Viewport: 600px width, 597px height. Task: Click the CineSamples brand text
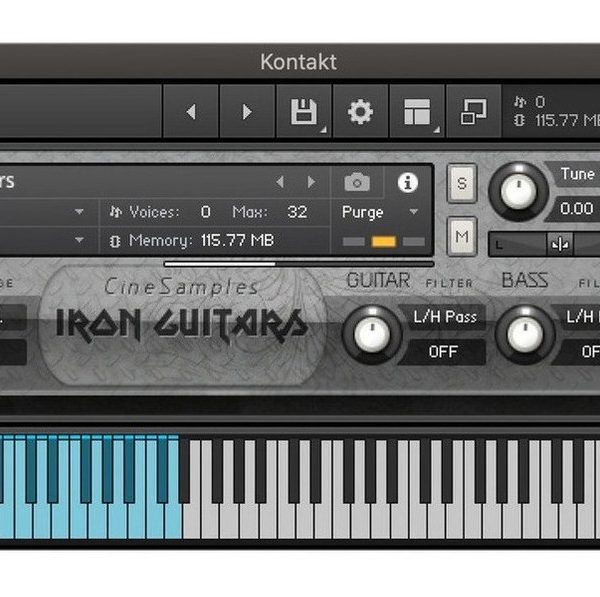[x=181, y=287]
